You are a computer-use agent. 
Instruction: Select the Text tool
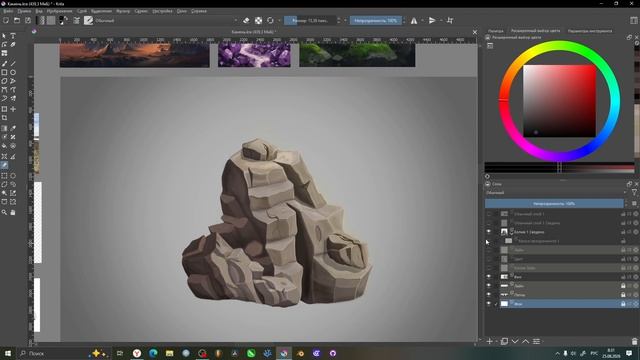[x=13, y=36]
